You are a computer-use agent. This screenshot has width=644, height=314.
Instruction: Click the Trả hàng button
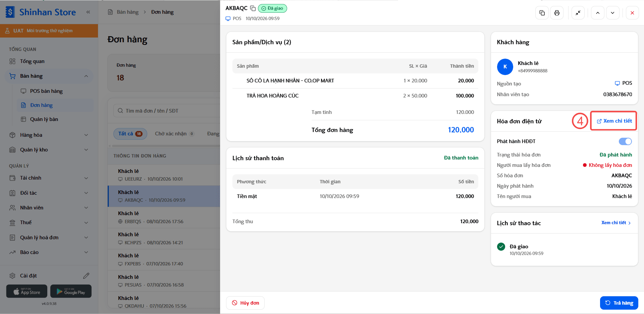pyautogui.click(x=619, y=303)
